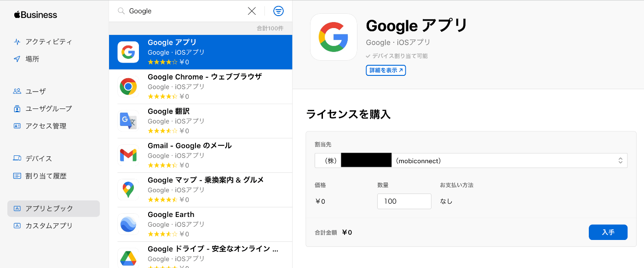Open the User Groups icon
Image resolution: width=644 pixels, height=268 pixels.
coord(17,109)
